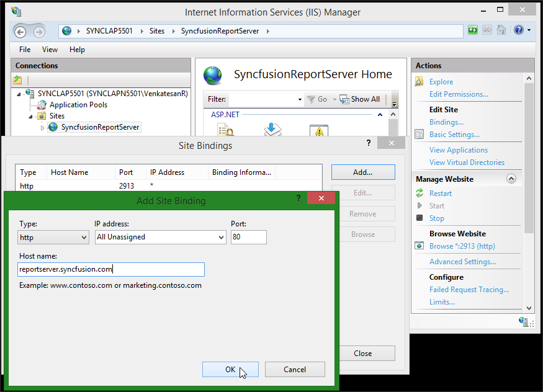Open the Bindings... link in Actions
543x392 pixels.
(x=446, y=122)
